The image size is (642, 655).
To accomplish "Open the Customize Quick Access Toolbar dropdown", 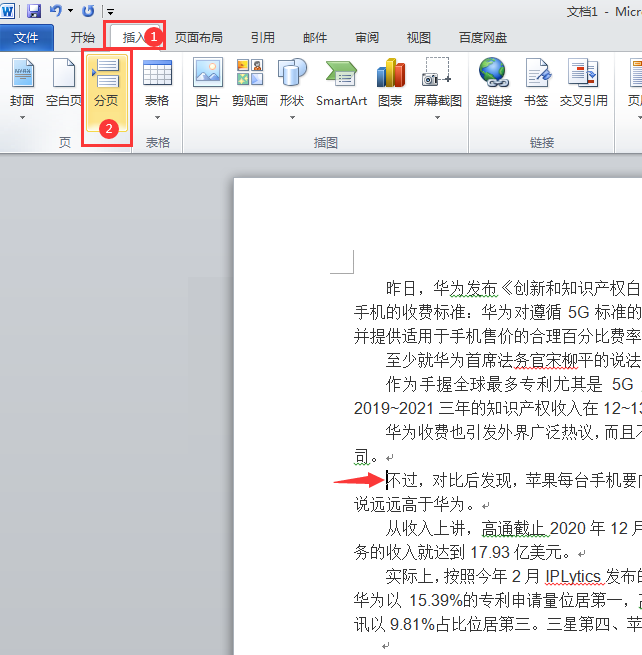I will tap(110, 12).
